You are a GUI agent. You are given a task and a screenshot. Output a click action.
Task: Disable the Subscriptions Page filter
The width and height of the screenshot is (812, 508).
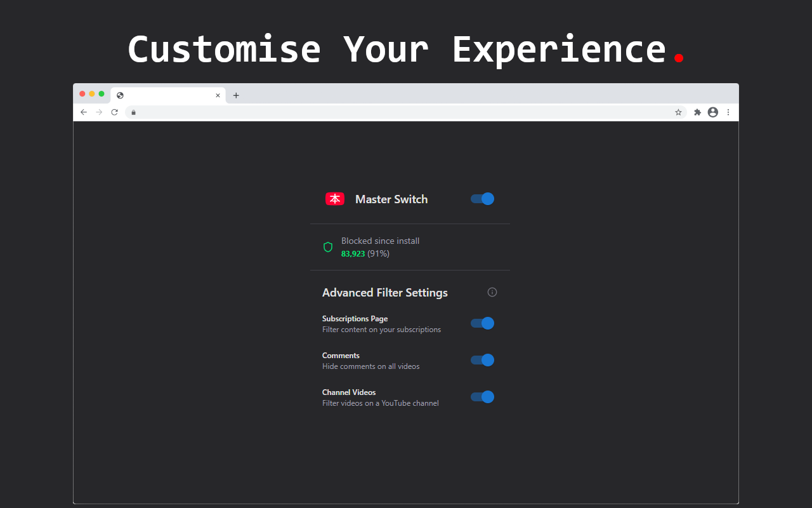click(482, 323)
